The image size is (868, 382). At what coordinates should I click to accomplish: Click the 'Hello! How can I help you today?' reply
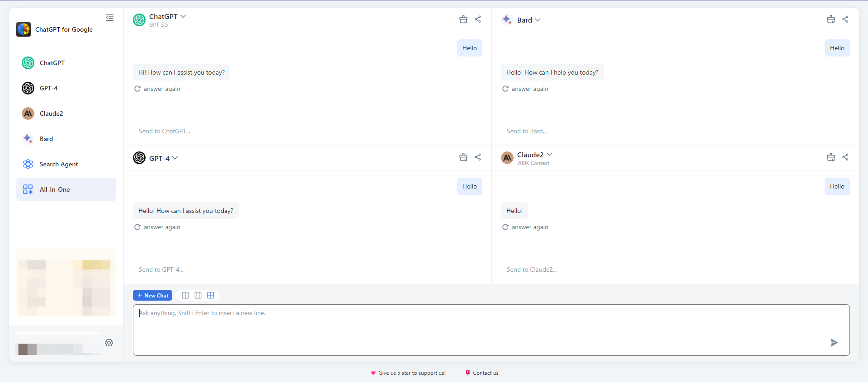(x=552, y=72)
